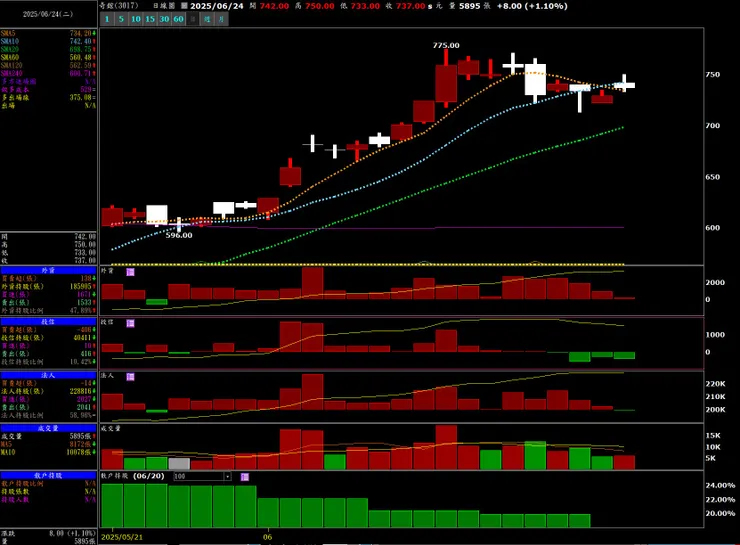Select the SMA5 indicator row
Image resolution: width=740 pixels, height=545 pixels.
click(x=48, y=34)
